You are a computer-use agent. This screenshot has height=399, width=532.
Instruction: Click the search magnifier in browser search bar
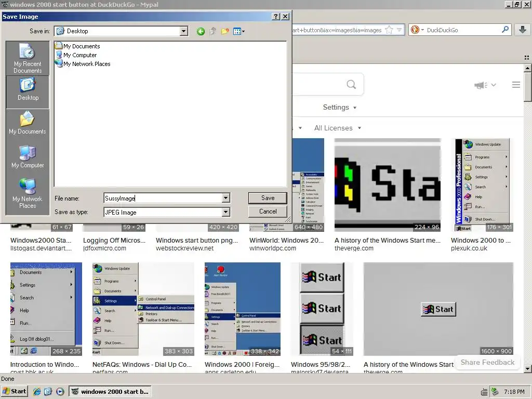point(505,30)
